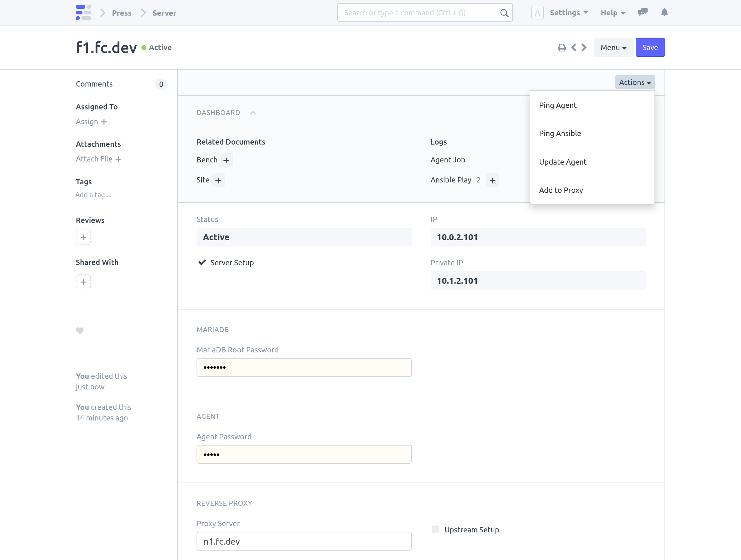Enable the Upstream Setup checkbox
Viewport: 741px width, 560px height.
tap(435, 530)
